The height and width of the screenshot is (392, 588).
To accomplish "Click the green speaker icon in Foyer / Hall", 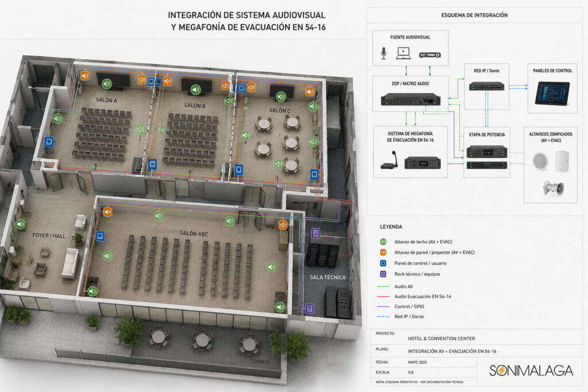I will click(20, 224).
